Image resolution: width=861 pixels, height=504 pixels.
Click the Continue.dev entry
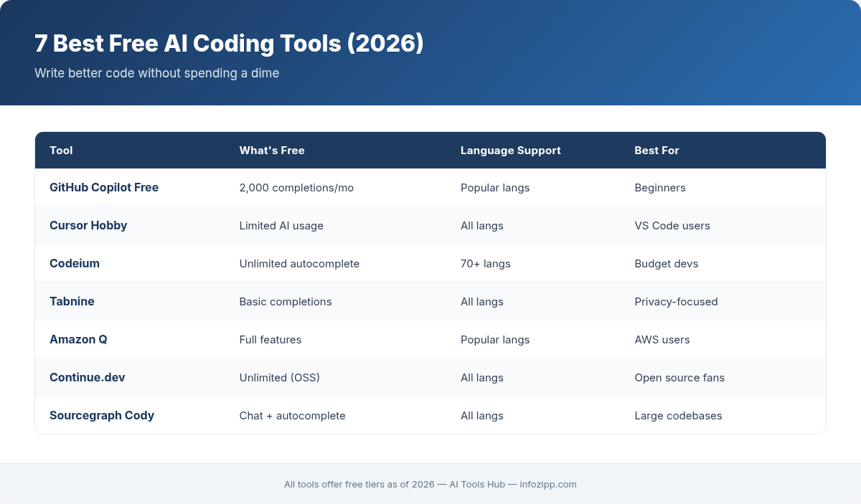coord(87,377)
